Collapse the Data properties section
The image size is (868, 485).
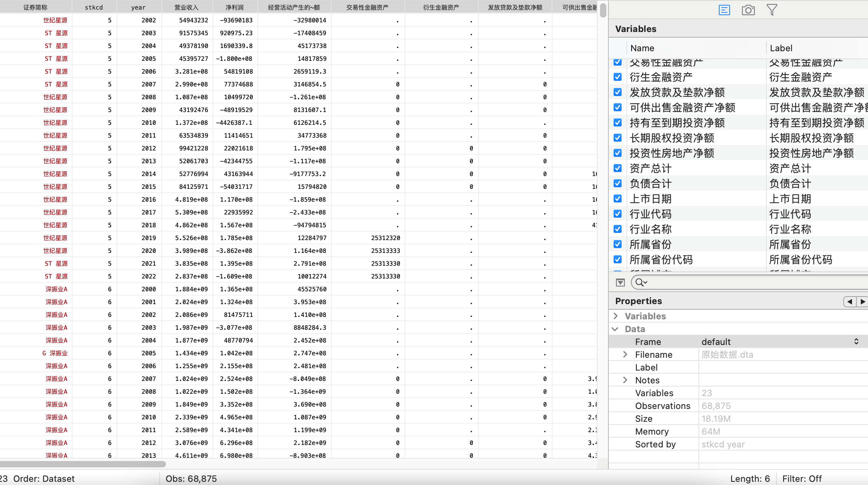[x=616, y=329]
